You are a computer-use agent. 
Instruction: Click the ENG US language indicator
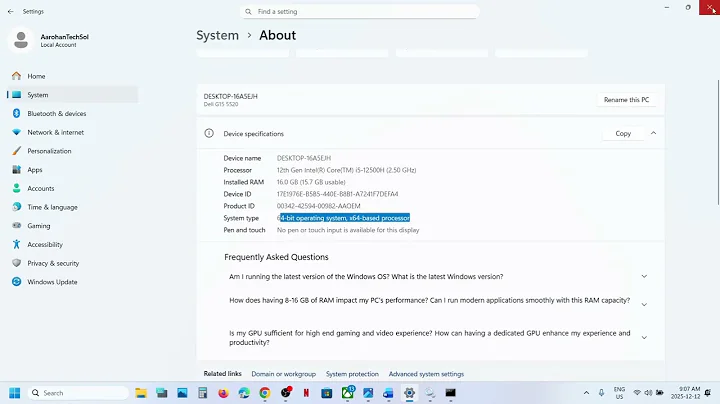619,393
